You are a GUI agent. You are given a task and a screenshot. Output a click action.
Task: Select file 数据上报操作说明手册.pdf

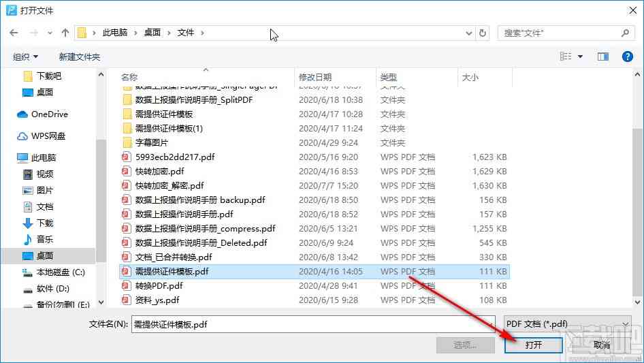coord(184,214)
